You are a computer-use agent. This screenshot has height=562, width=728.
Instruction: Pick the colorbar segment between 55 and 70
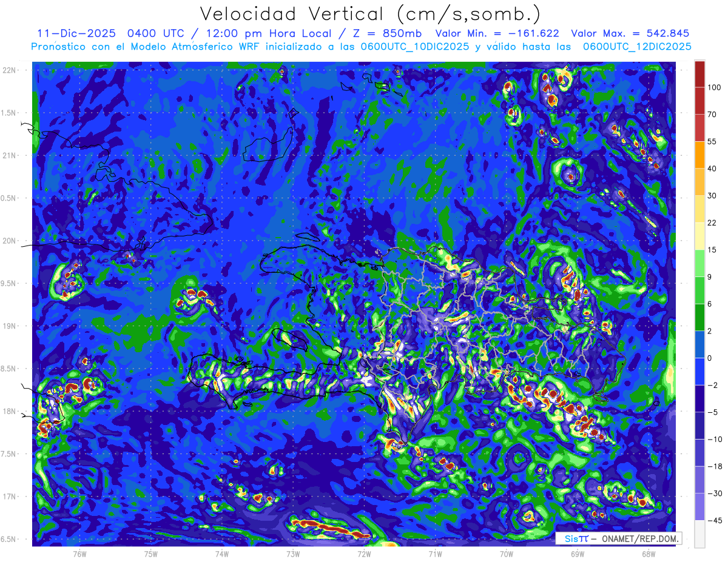pyautogui.click(x=699, y=128)
